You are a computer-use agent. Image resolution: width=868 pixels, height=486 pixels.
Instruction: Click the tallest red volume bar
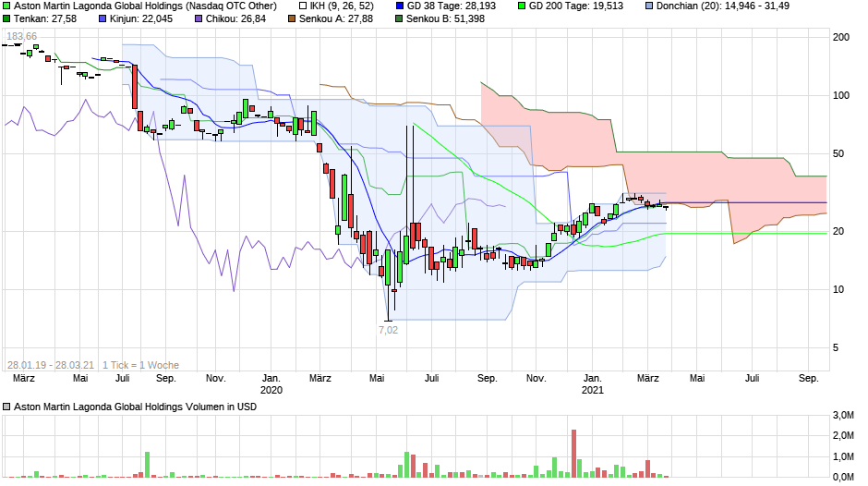tap(573, 454)
